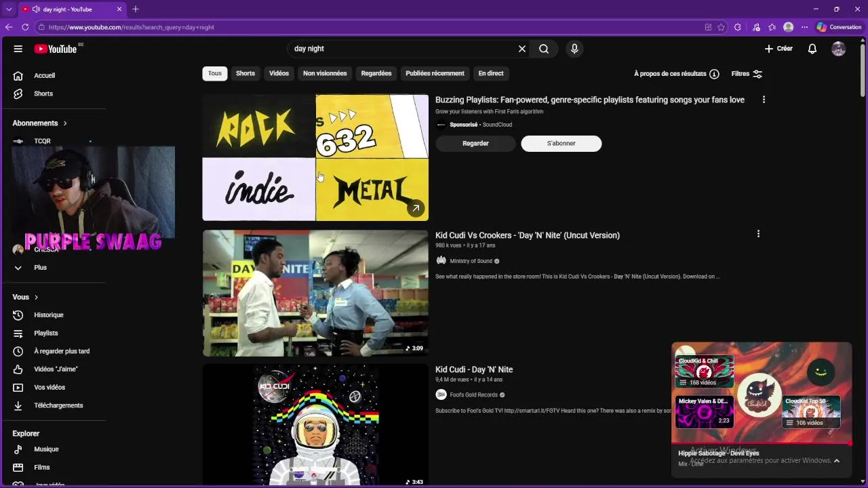
Task: Open a new browser tab
Action: tap(136, 9)
